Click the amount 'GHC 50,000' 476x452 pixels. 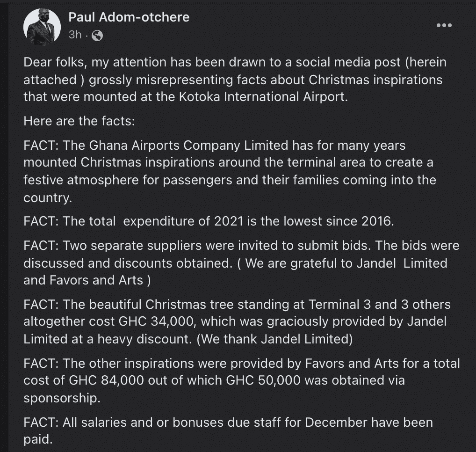(263, 380)
